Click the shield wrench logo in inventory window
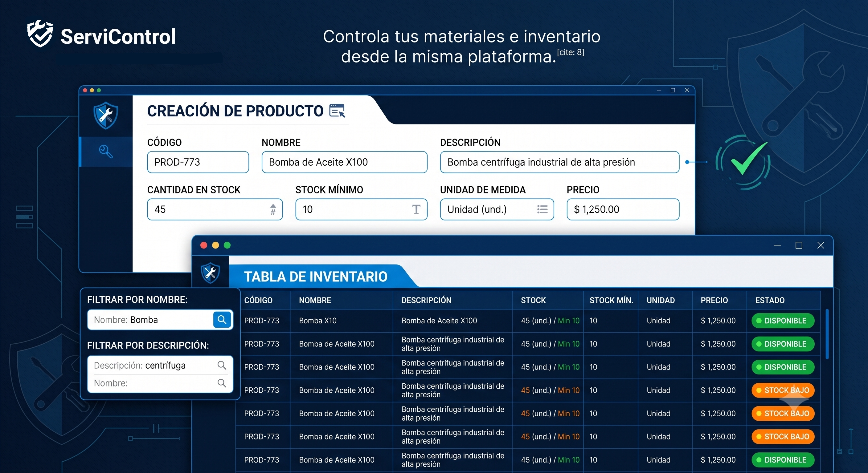This screenshot has width=868, height=473. point(210,273)
